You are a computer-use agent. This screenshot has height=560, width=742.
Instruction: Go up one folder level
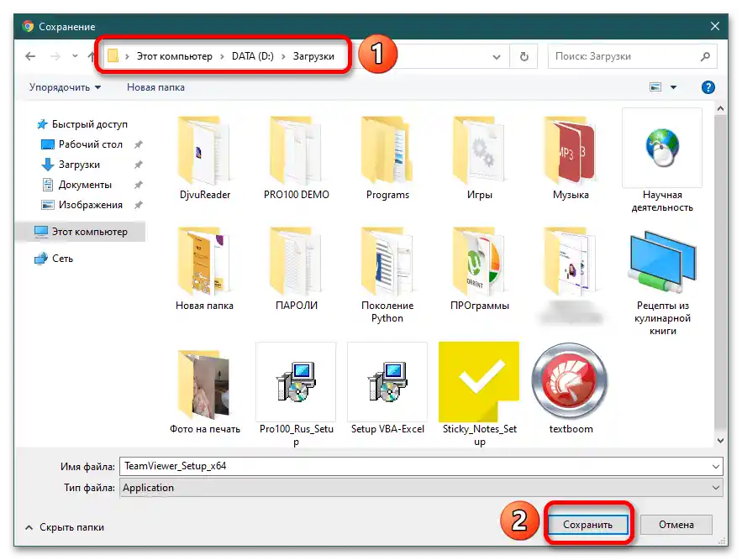[92, 56]
